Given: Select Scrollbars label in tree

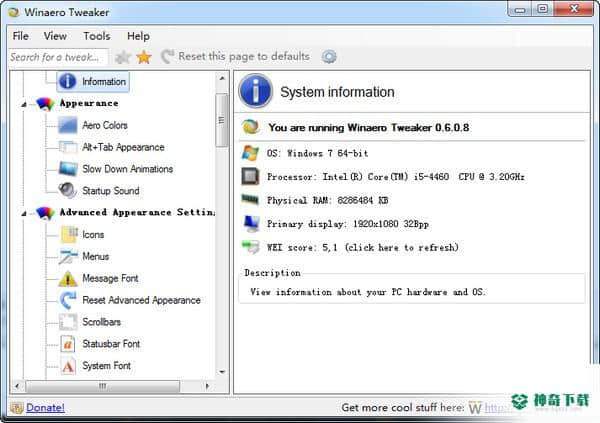Looking at the screenshot, I should 101,322.
